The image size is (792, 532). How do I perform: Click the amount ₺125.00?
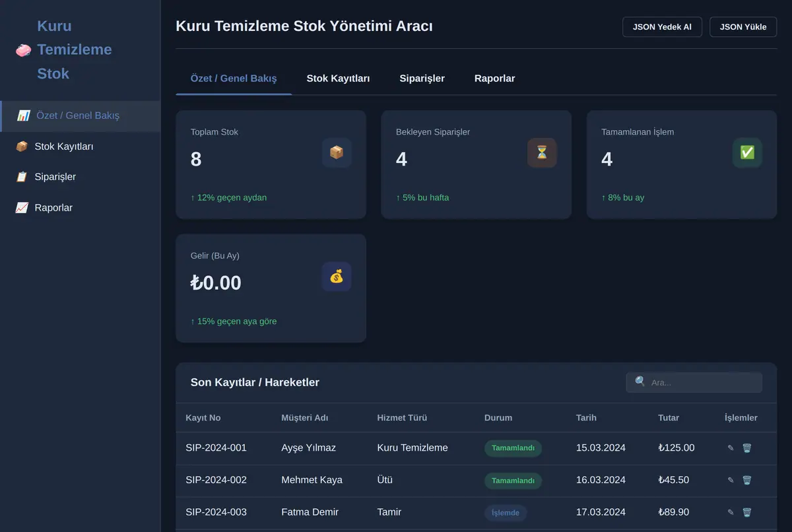(676, 448)
